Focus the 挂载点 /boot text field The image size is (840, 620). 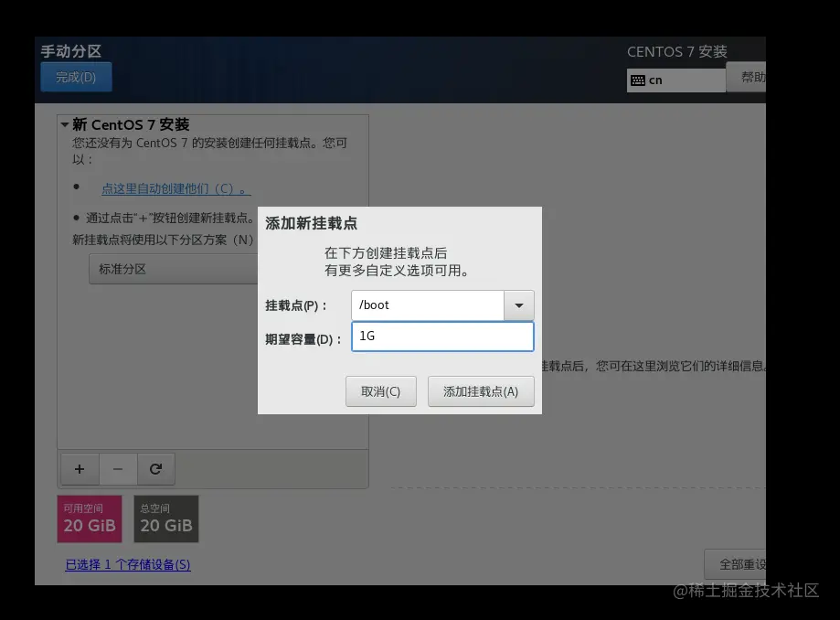point(428,305)
